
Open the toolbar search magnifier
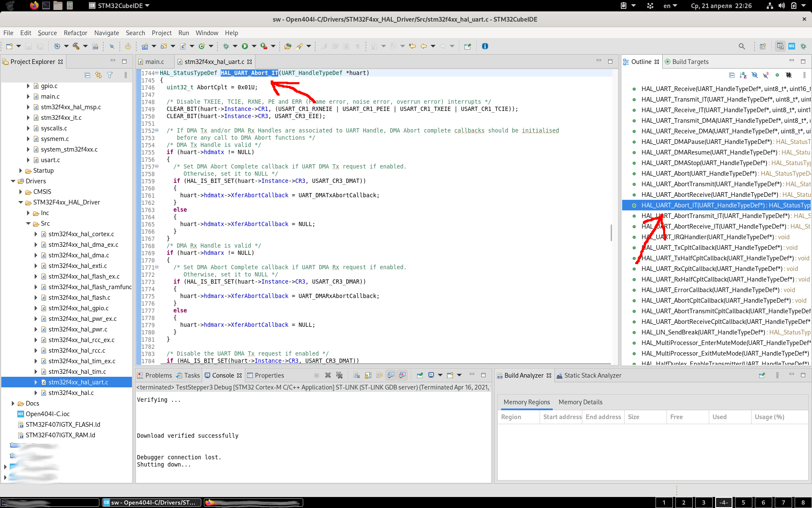(742, 46)
